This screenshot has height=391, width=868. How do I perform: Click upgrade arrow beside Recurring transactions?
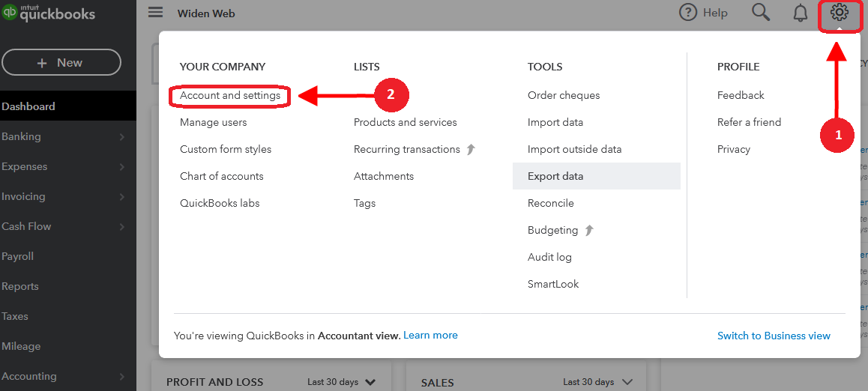(471, 149)
